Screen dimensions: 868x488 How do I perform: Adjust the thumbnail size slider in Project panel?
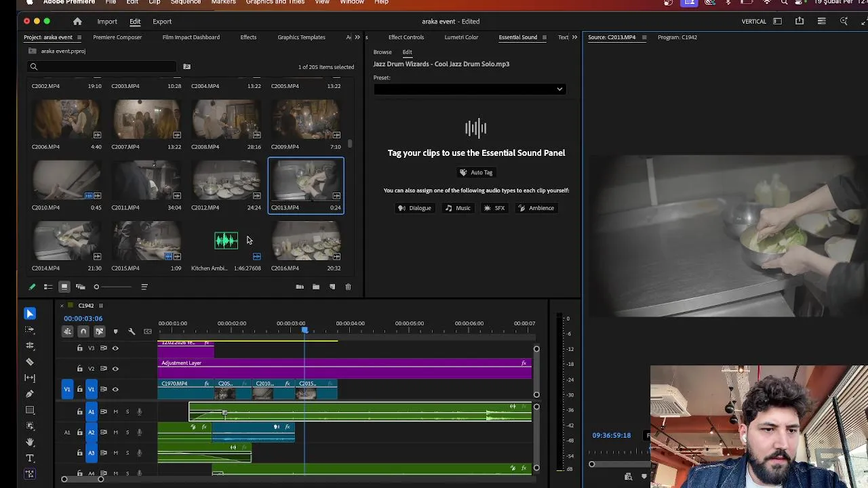(97, 287)
